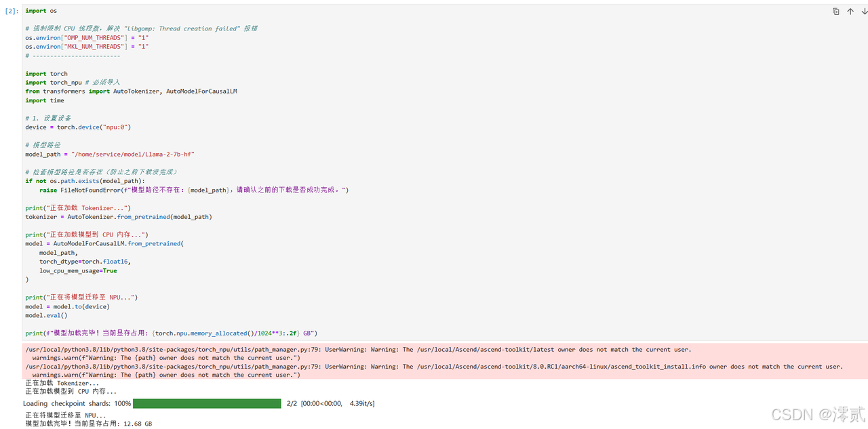
Task: Click the 'import time' code line
Action: [45, 100]
